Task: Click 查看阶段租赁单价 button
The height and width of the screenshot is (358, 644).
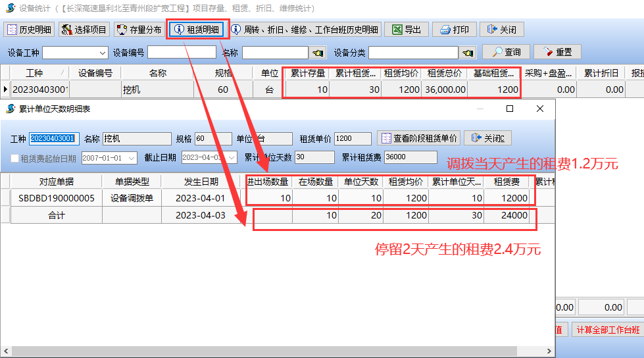Action: click(x=418, y=139)
